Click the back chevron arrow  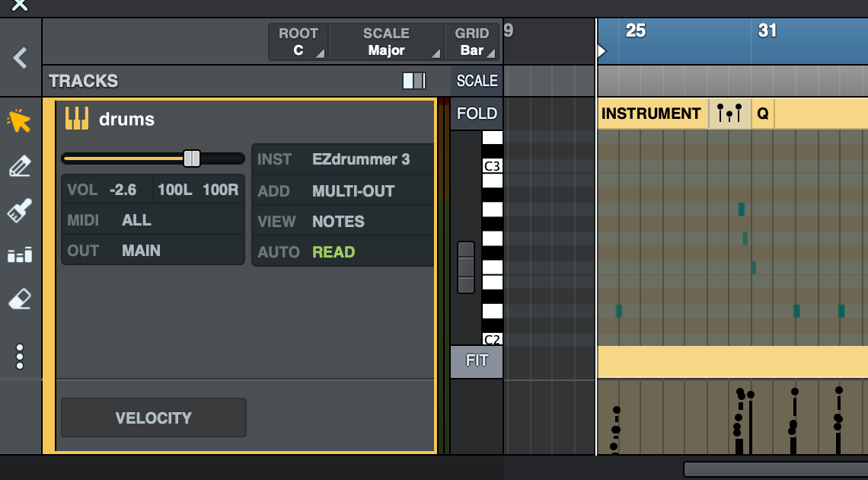[21, 58]
